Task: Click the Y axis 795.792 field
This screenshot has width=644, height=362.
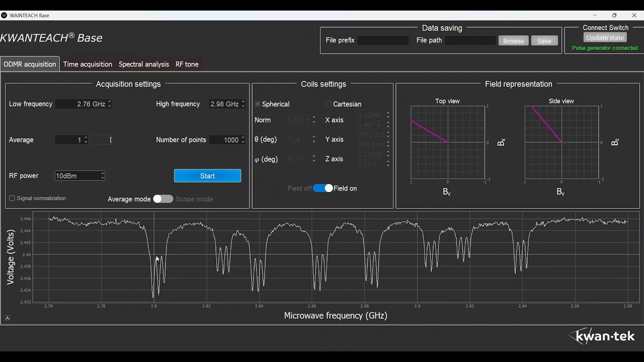Action: coord(374,135)
